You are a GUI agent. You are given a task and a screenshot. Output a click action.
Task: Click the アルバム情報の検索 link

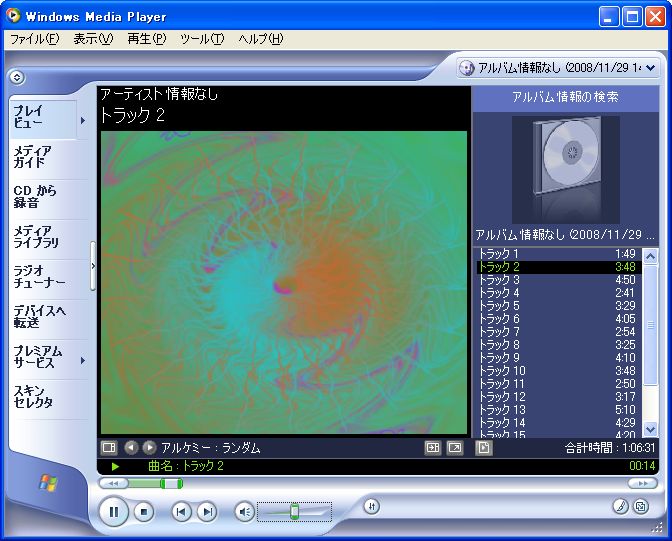pyautogui.click(x=565, y=97)
